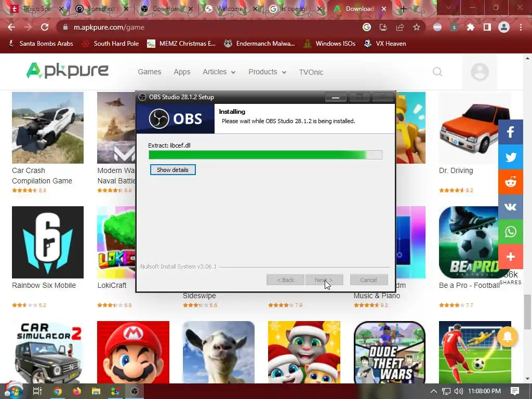
Task: Click Show details in OBS Setup
Action: 172,170
